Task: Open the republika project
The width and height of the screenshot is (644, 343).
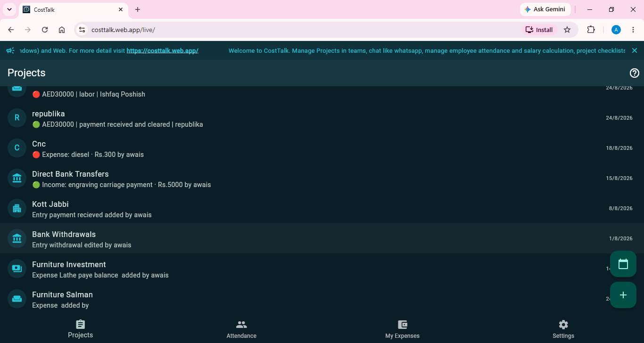Action: 322,118
